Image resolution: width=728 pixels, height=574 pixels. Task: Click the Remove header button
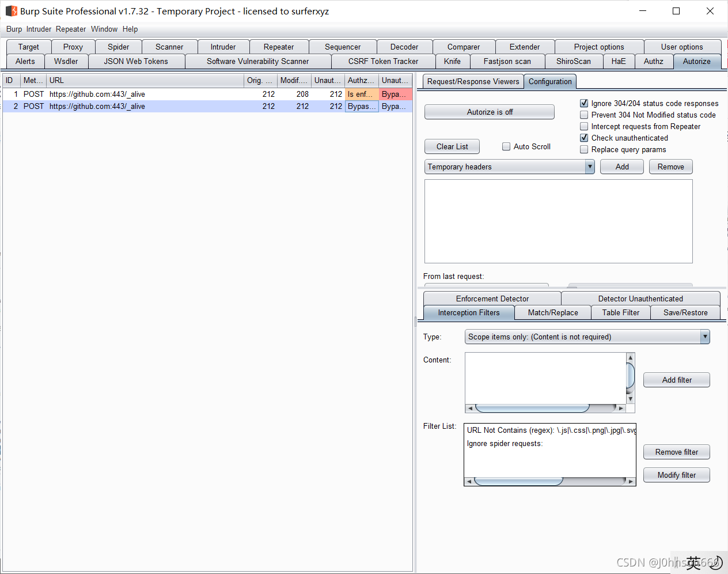pos(671,167)
